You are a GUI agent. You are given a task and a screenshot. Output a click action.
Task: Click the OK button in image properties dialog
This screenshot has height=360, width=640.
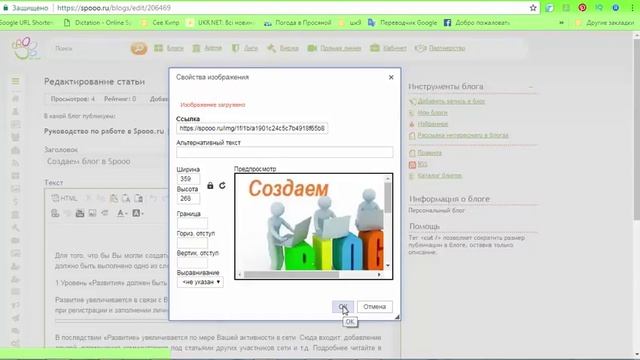[343, 307]
